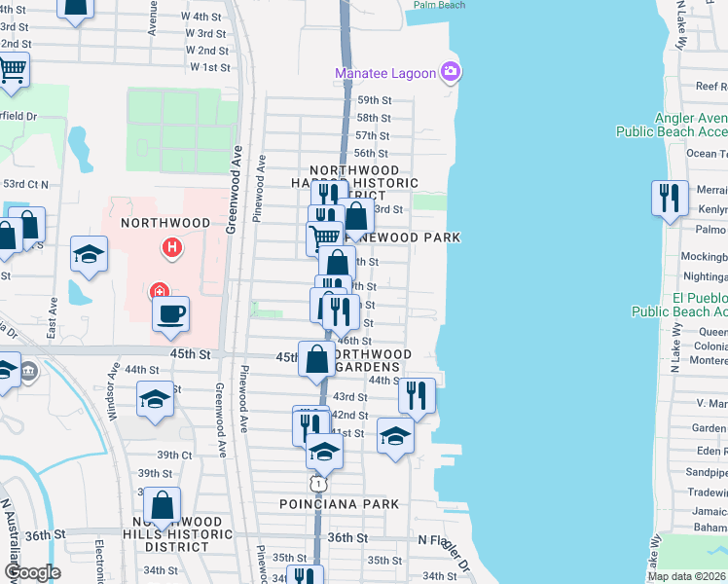Select the Angler Avenue Public Beach label
Screen dimensions: 728x584
coord(672,125)
